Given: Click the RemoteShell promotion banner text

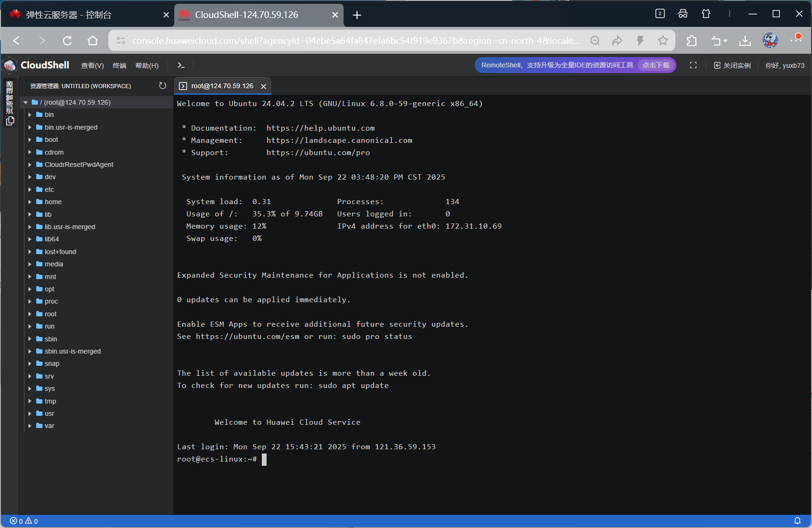Looking at the screenshot, I should pos(557,65).
